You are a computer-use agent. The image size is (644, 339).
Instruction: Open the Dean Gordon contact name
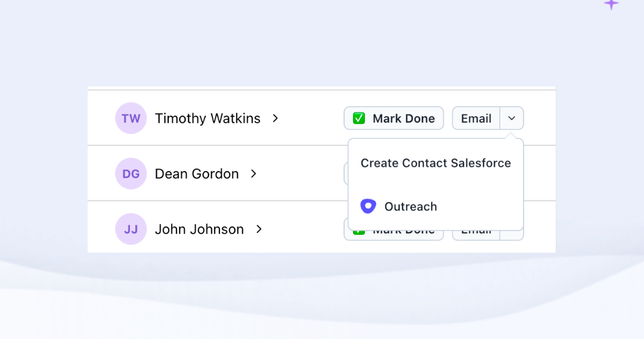pos(197,173)
